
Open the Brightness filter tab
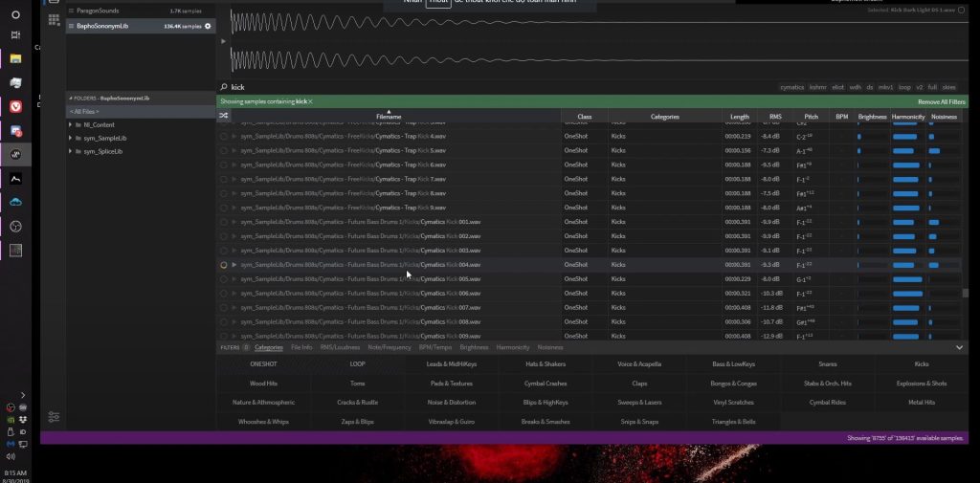(x=474, y=347)
